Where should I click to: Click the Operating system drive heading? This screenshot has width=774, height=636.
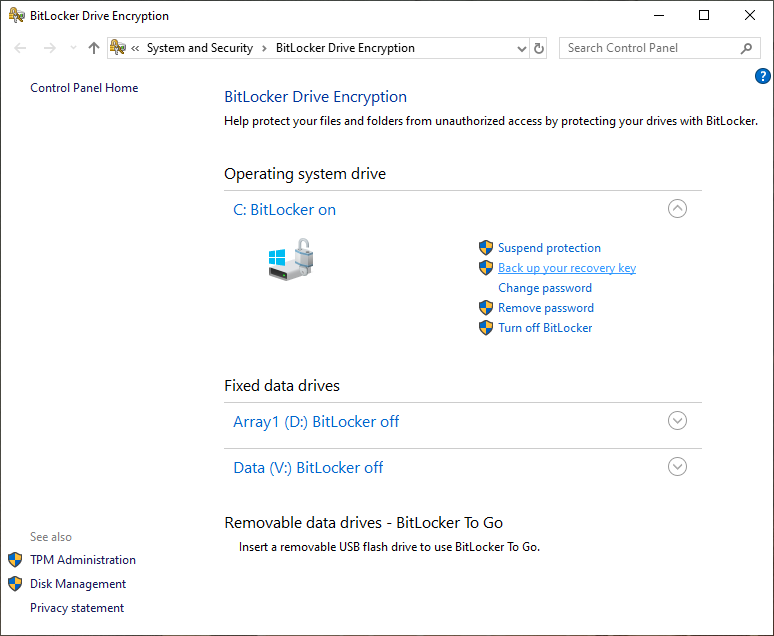pos(305,174)
